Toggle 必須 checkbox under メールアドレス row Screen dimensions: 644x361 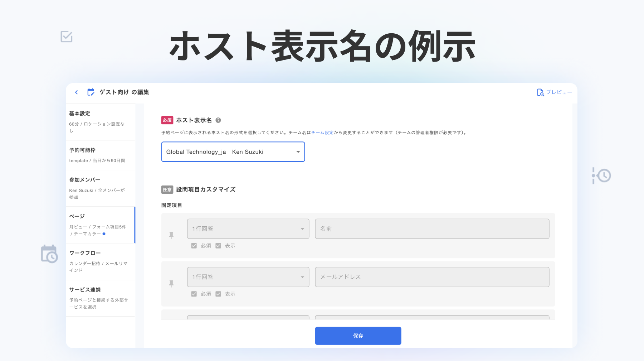point(194,294)
